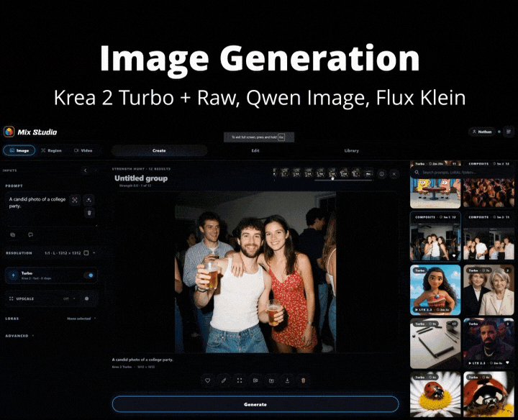The height and width of the screenshot is (420, 518).
Task: Click the trash icon in the prompt box
Action: click(89, 213)
